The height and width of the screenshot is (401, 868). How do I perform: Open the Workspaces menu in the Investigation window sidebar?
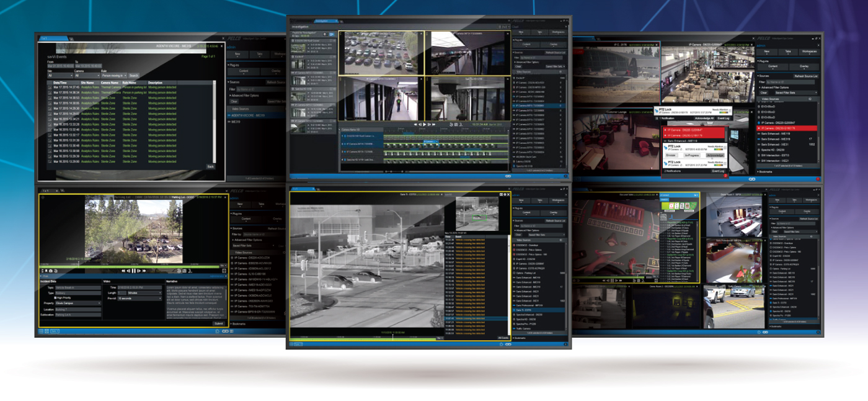tap(558, 32)
